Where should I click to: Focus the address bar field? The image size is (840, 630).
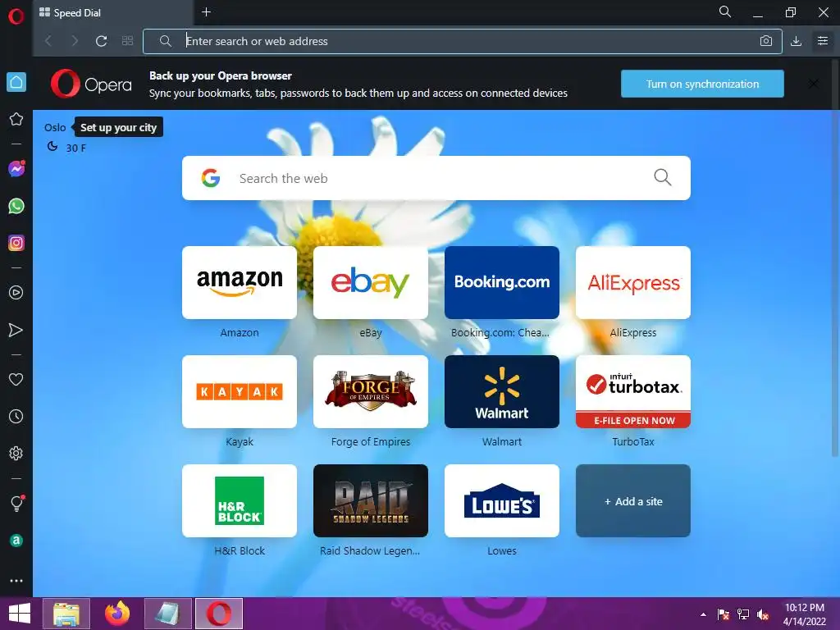[x=463, y=41]
